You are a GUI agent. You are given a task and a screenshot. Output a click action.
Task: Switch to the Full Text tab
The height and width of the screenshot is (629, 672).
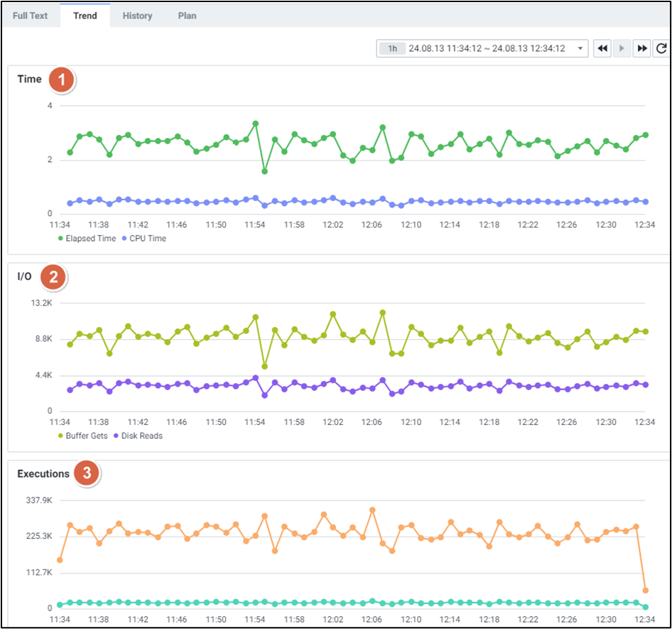(30, 16)
